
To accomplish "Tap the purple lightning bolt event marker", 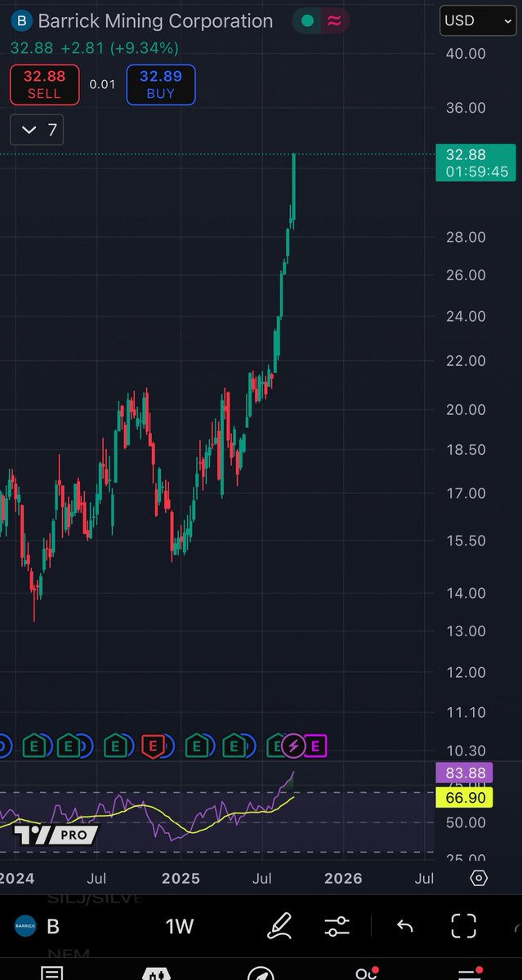I will point(294,745).
